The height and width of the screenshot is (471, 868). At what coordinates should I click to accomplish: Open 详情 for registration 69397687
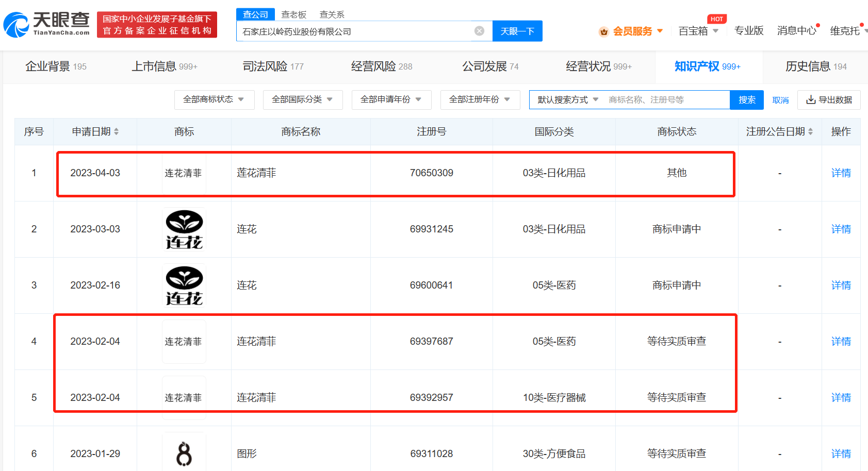tap(841, 342)
